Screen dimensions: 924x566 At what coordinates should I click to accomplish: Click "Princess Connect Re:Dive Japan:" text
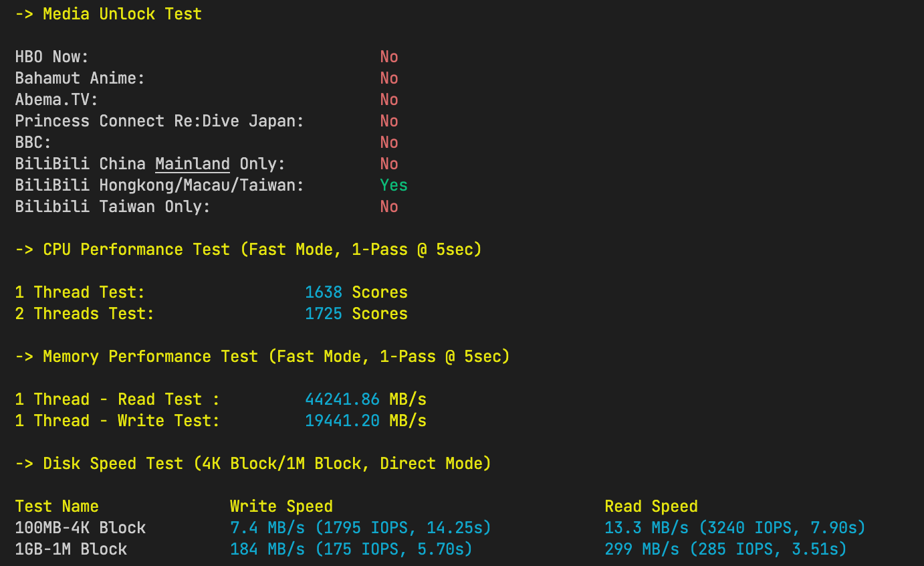(159, 121)
